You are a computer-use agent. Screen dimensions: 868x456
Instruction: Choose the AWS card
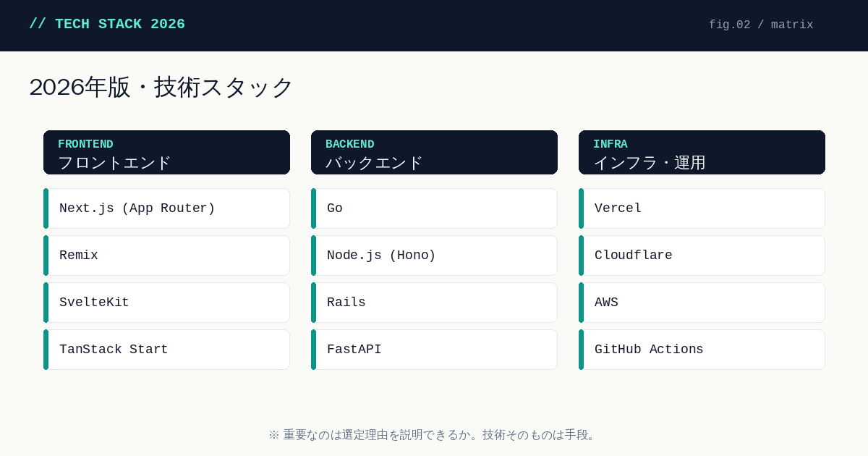click(x=702, y=303)
